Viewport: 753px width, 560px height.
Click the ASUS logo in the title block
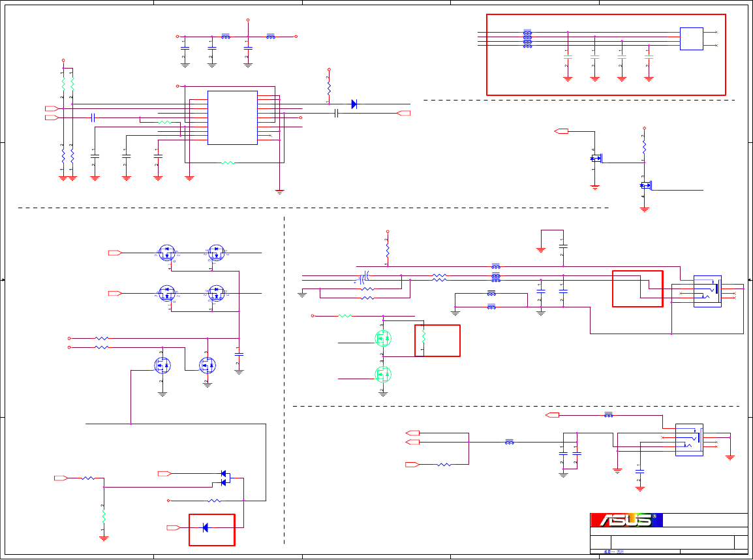point(626,520)
